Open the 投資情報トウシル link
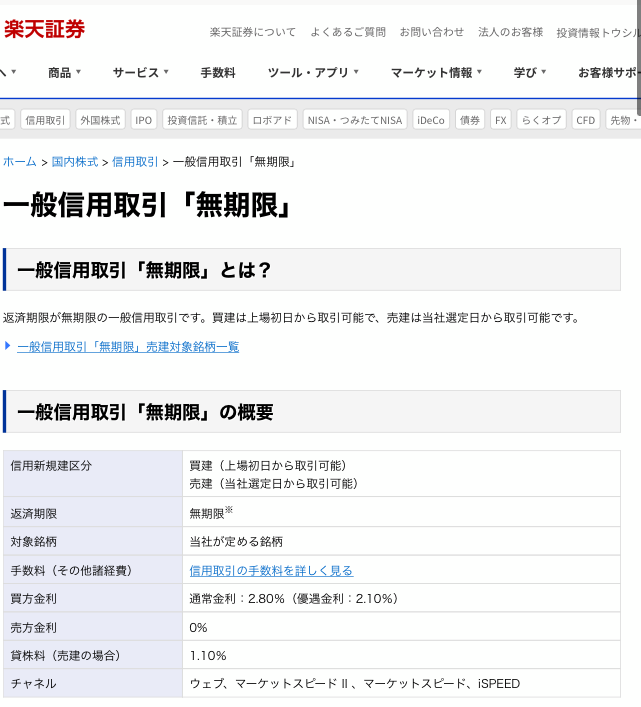641x707 pixels. 598,32
